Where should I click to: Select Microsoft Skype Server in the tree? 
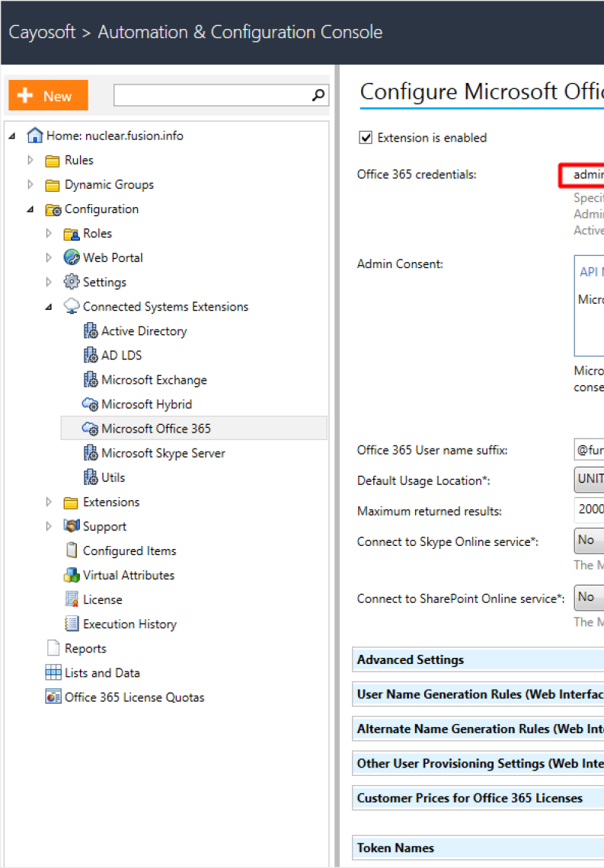coord(163,453)
